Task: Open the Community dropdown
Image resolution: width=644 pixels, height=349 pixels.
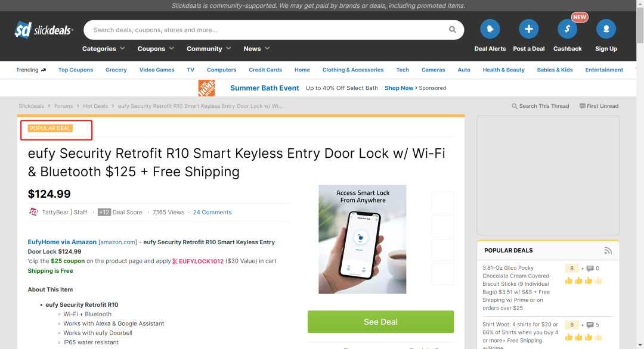Action: [x=209, y=48]
